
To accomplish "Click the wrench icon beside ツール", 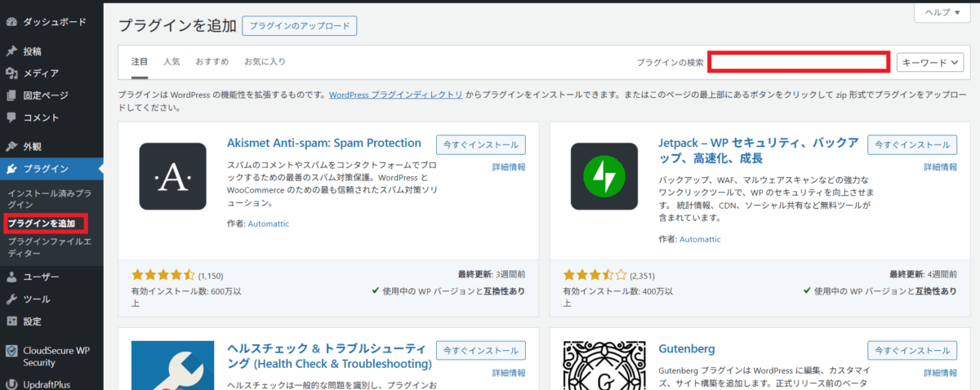I will coord(11,299).
